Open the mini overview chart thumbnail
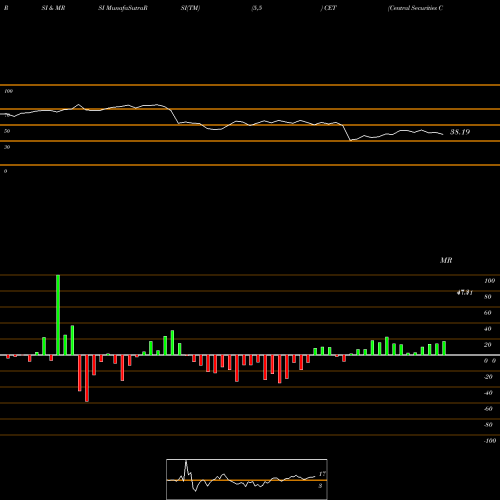 pyautogui.click(x=247, y=479)
